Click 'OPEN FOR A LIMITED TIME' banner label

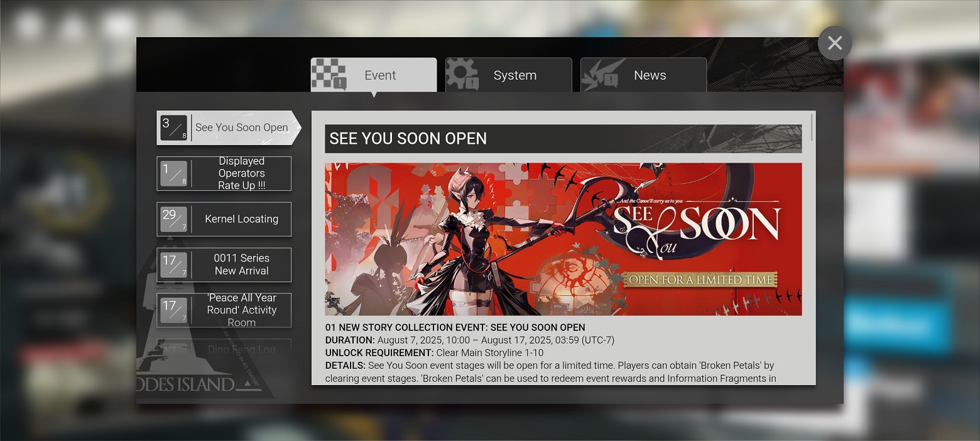[x=700, y=280]
